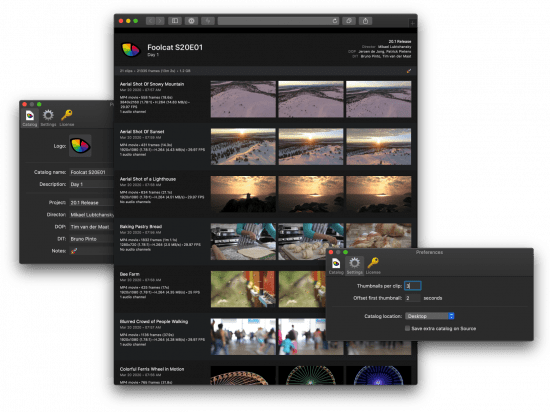Click the brush icon on the clip summary bar
The height and width of the screenshot is (412, 550).
409,71
